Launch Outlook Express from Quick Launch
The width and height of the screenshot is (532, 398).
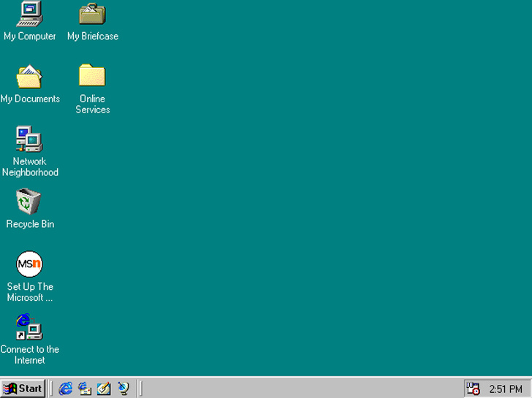click(85, 389)
